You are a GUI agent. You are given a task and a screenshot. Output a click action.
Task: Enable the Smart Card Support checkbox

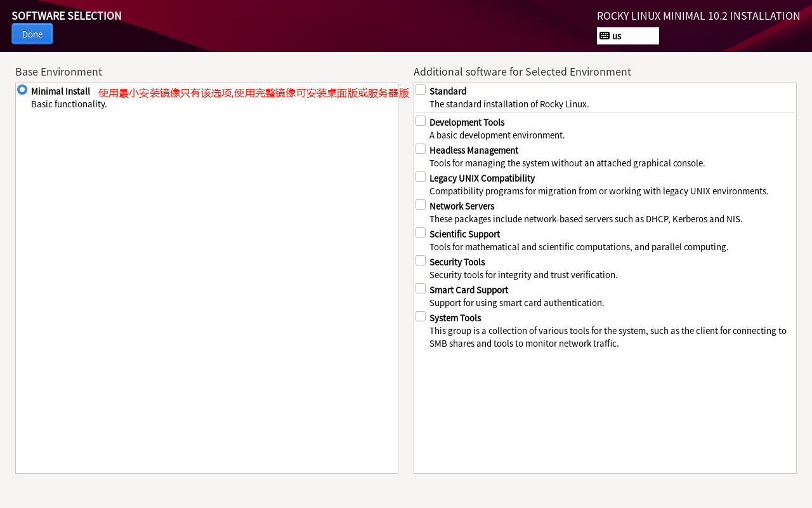[x=421, y=288]
